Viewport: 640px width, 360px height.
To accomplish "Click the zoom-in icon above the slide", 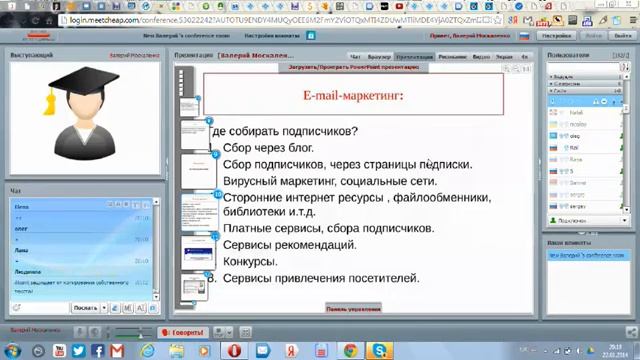I will [507, 69].
